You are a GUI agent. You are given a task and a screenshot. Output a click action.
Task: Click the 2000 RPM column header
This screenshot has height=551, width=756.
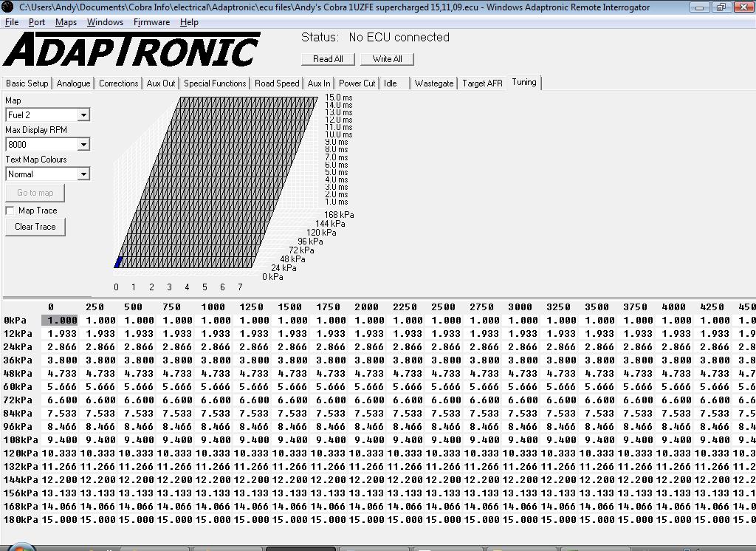pyautogui.click(x=366, y=307)
